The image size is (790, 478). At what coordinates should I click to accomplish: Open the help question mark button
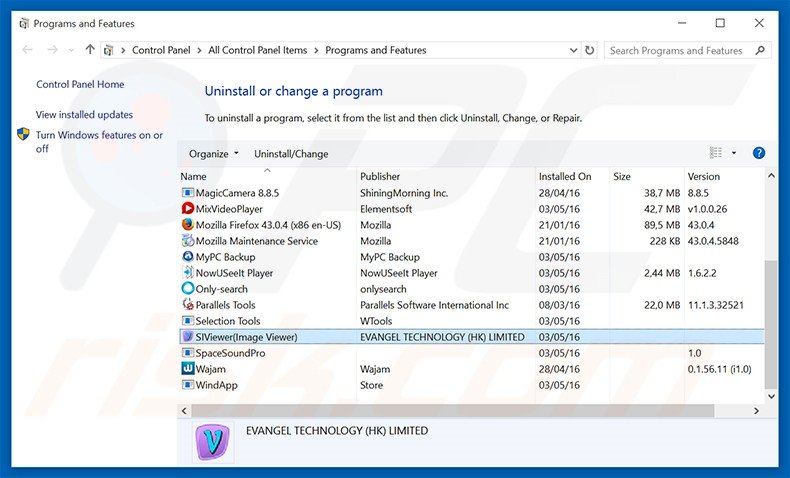click(x=759, y=153)
